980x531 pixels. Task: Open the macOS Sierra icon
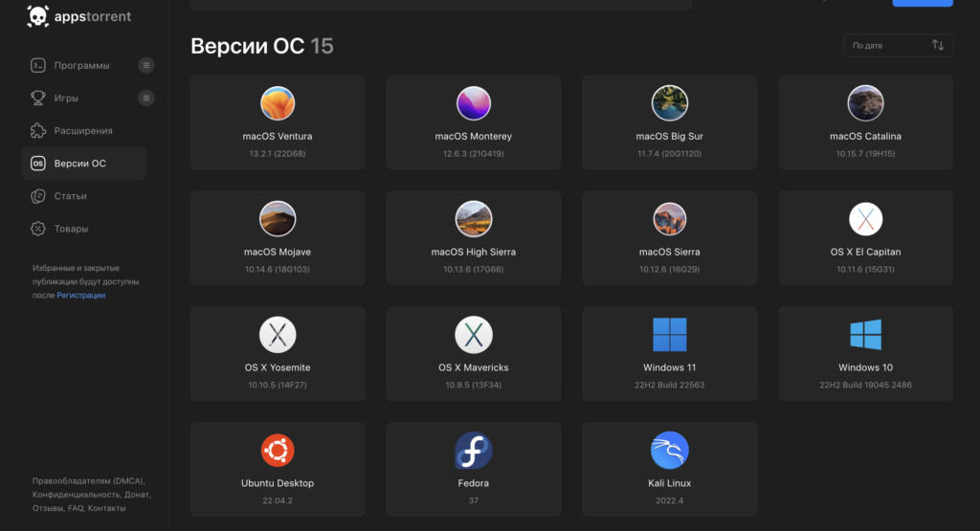tap(669, 219)
